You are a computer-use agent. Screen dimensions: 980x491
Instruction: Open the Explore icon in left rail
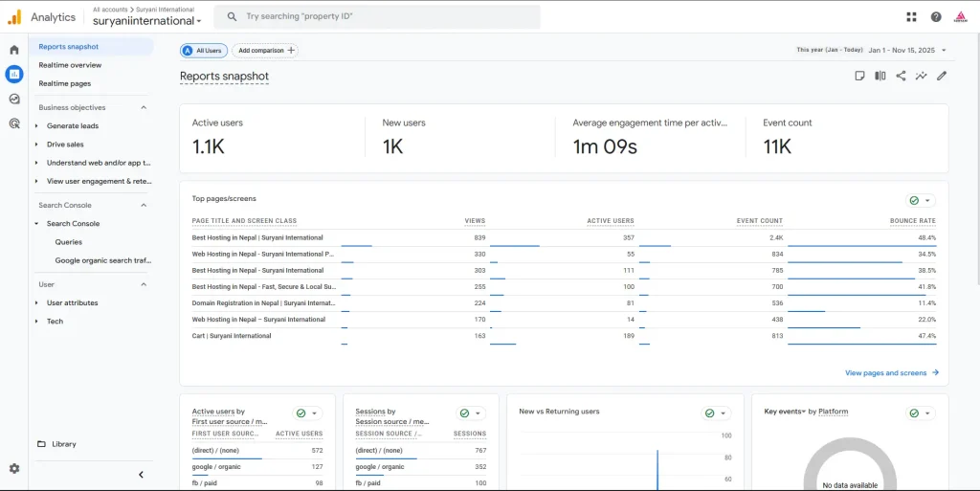pos(14,99)
